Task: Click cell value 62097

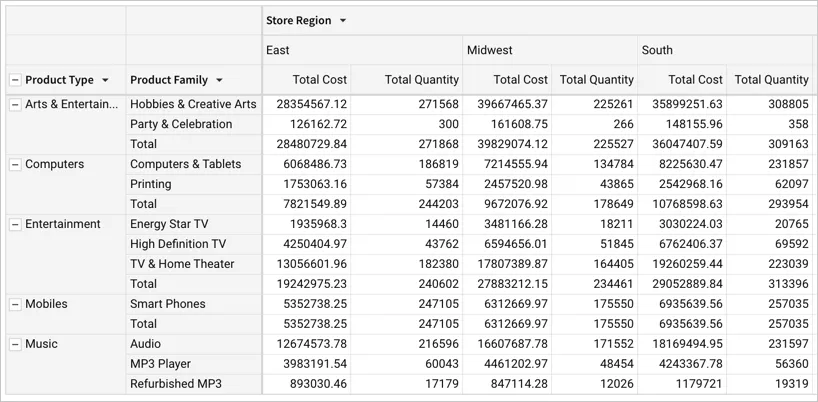Action: pyautogui.click(x=791, y=184)
